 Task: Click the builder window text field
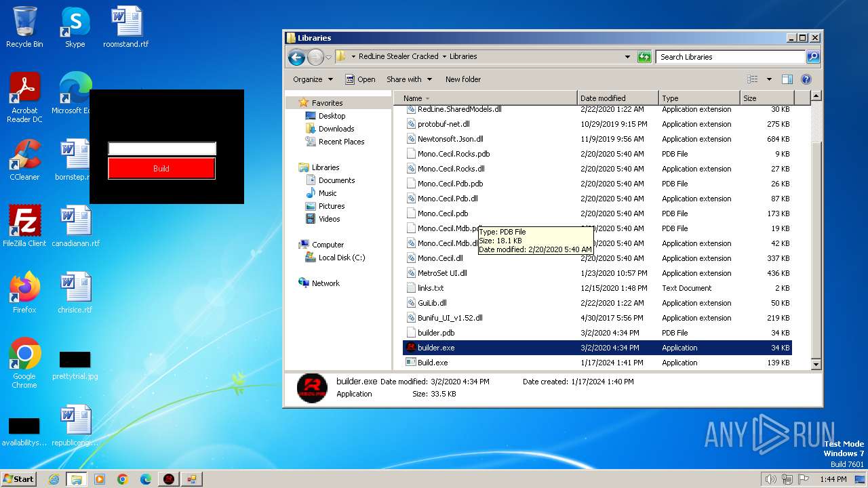[x=162, y=148]
